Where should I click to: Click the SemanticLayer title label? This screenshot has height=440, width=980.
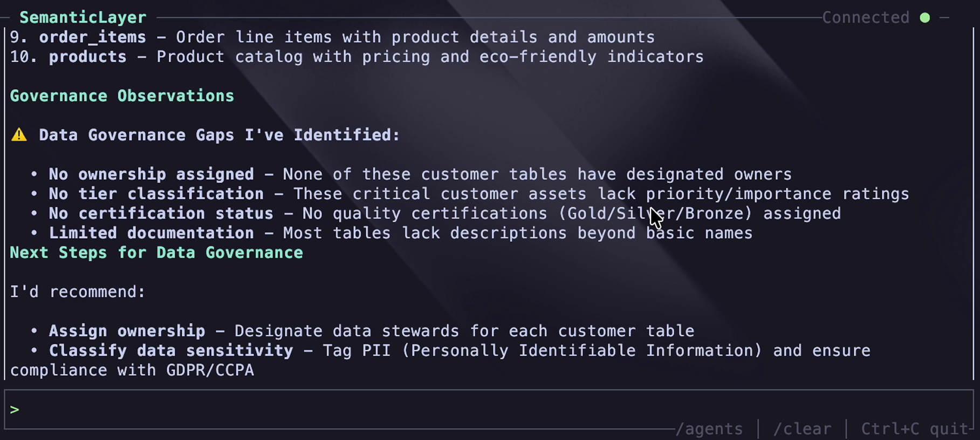pyautogui.click(x=83, y=18)
